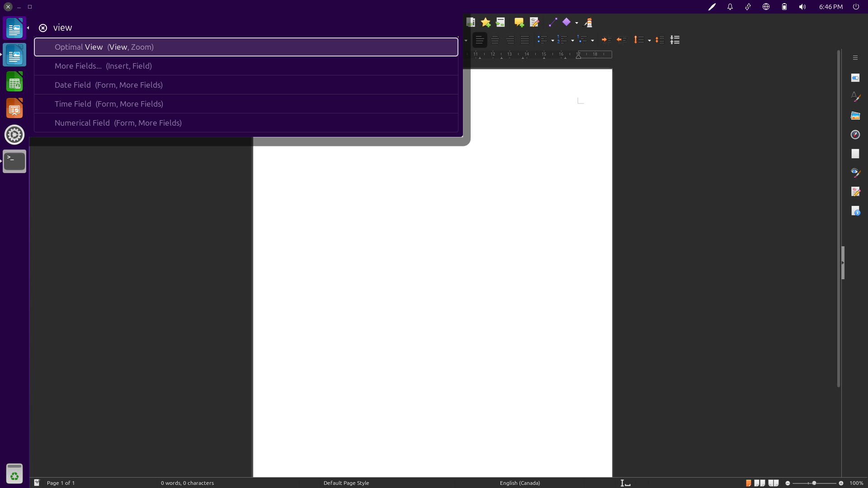Open the system volume indicator
868x488 pixels.
802,7
